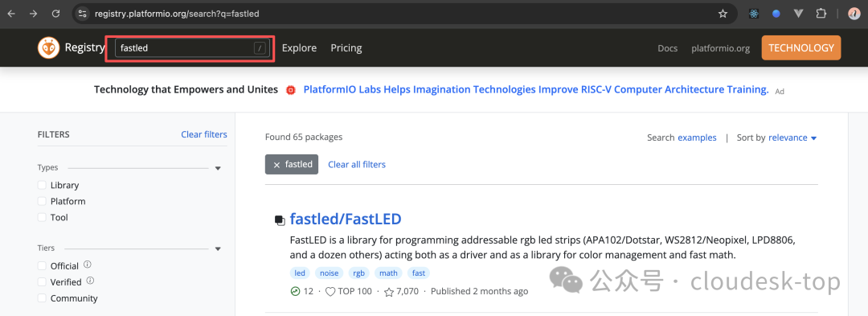Viewport: 868px width, 316px height.
Task: Check the Library type checkbox
Action: (42, 185)
